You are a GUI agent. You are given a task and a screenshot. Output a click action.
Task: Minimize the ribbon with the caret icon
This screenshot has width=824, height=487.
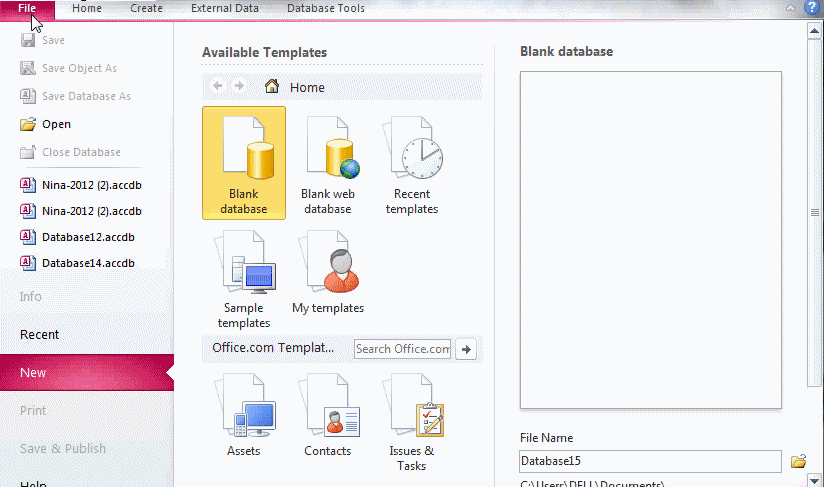[x=790, y=8]
